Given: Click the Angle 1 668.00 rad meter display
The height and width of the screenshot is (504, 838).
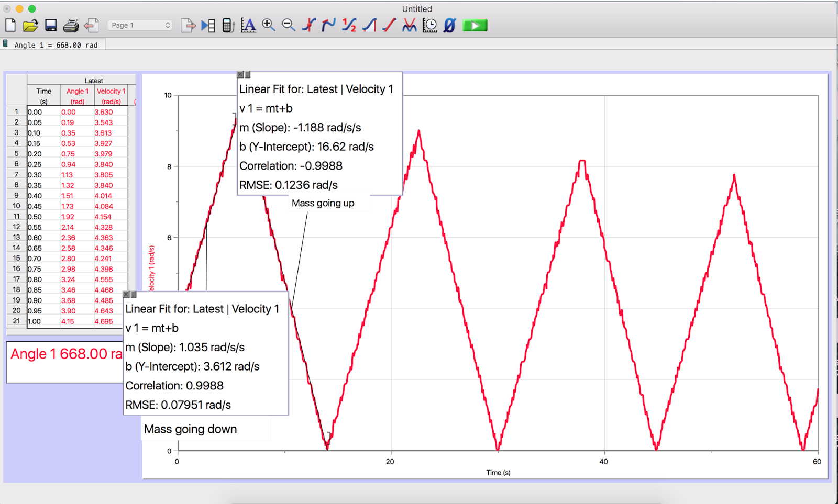Looking at the screenshot, I should [x=65, y=362].
